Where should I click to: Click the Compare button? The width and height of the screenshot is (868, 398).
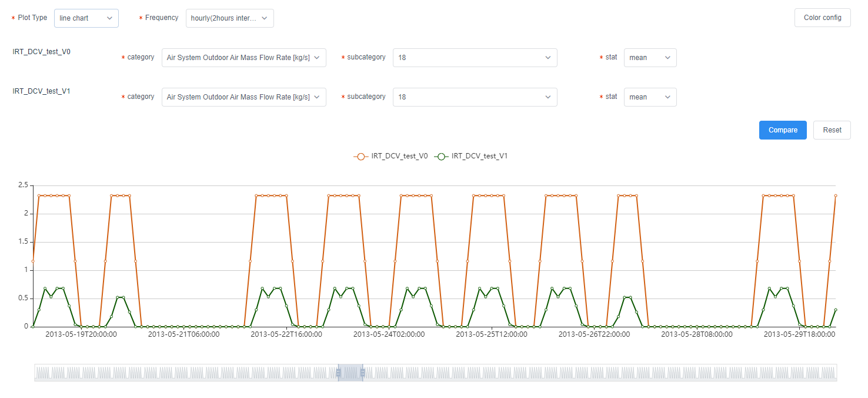(783, 130)
